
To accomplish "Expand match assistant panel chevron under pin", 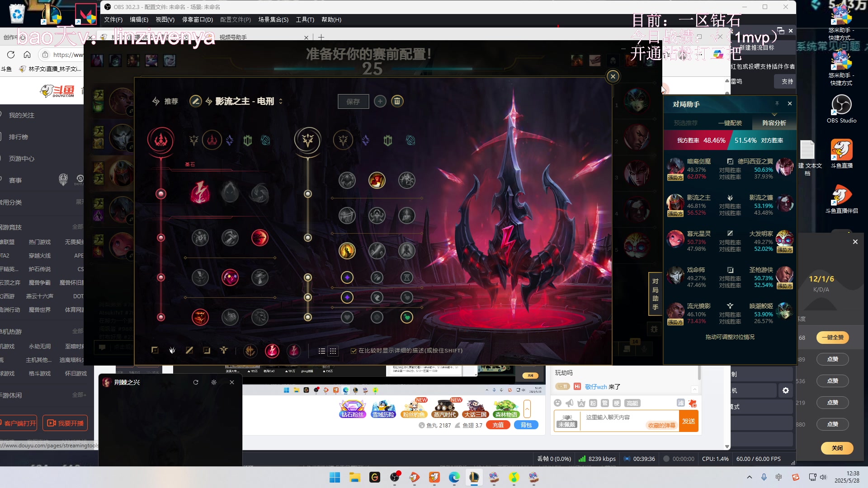I will pos(774,115).
